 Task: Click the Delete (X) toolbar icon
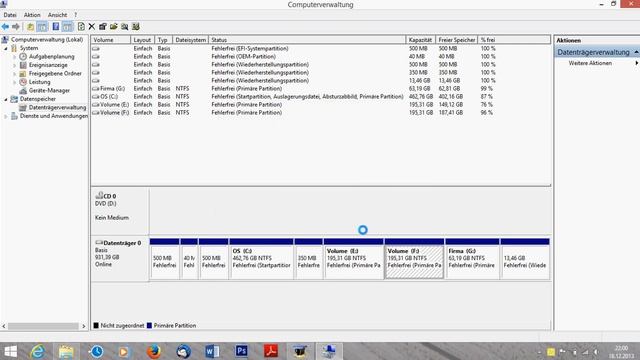[x=91, y=27]
